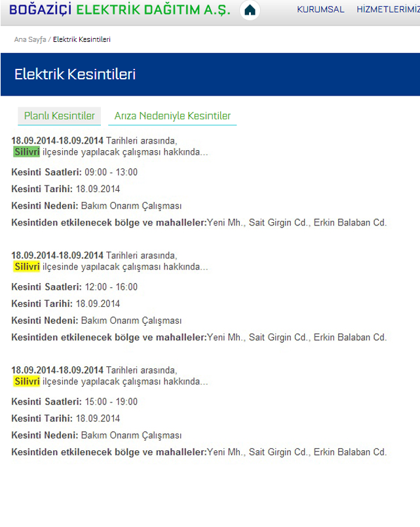Click the affected areas line of the last outage

click(x=199, y=452)
